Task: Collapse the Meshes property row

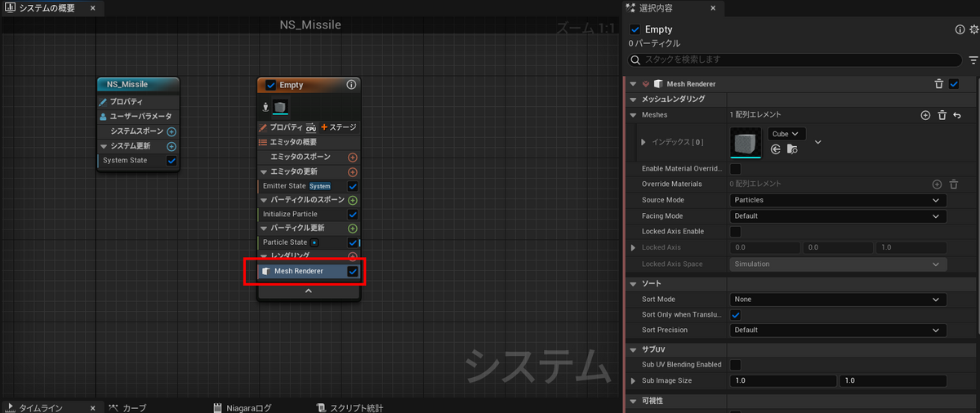Action: coord(633,115)
